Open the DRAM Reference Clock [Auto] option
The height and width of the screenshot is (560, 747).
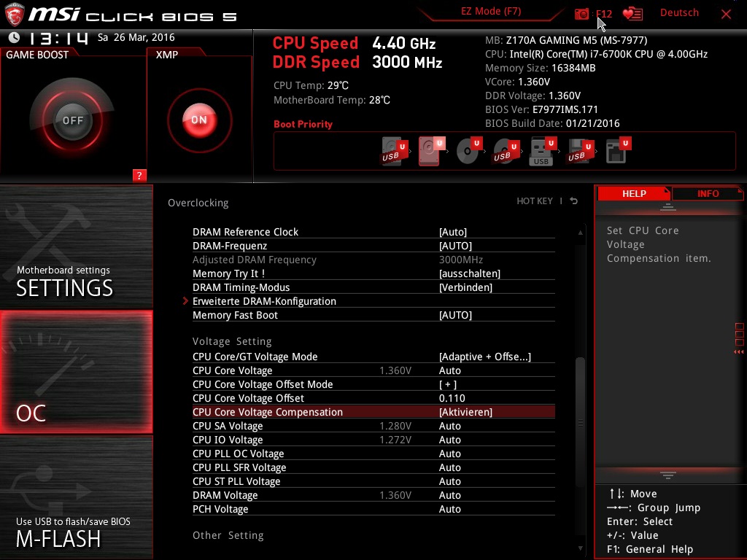[x=373, y=232]
